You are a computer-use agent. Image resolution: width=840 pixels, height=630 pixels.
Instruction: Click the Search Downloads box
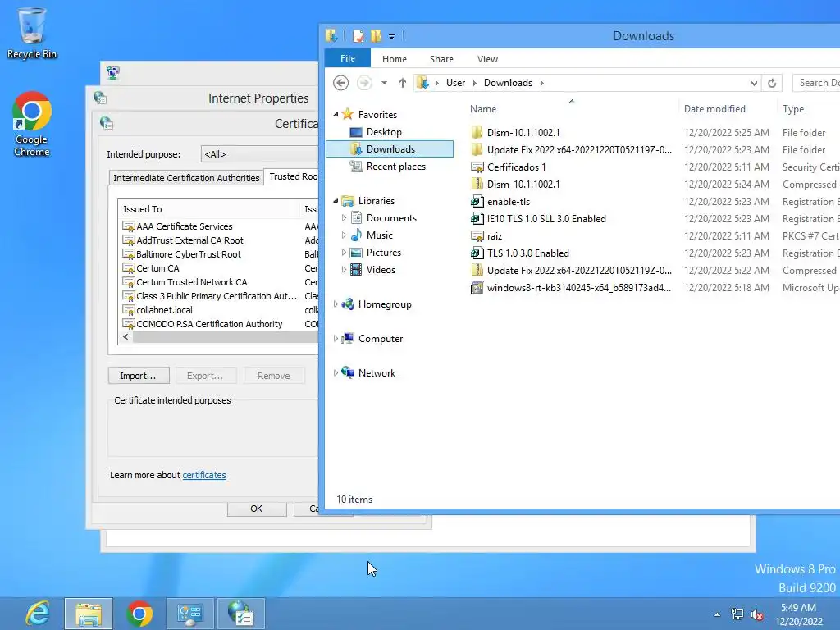click(x=816, y=83)
